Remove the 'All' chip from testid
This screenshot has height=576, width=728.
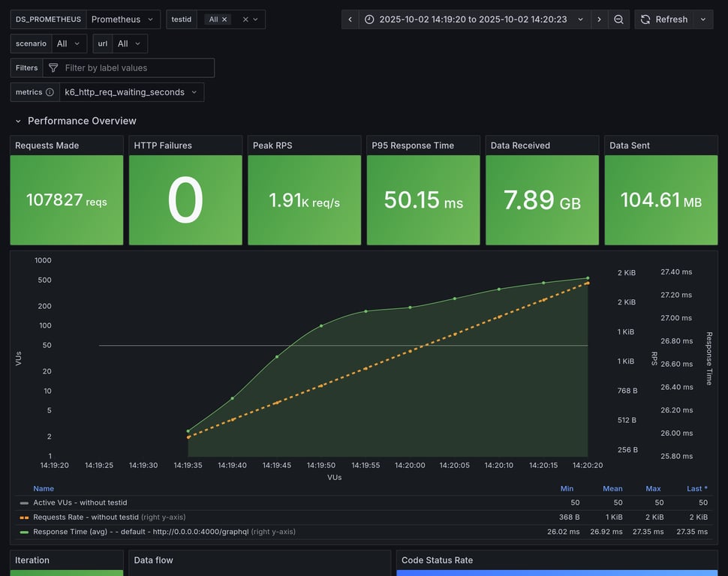(224, 19)
